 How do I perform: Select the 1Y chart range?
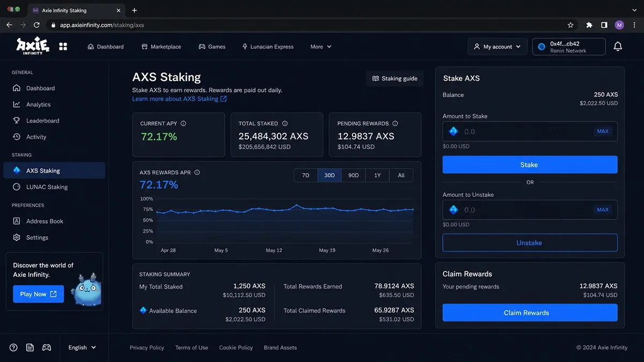tap(377, 175)
